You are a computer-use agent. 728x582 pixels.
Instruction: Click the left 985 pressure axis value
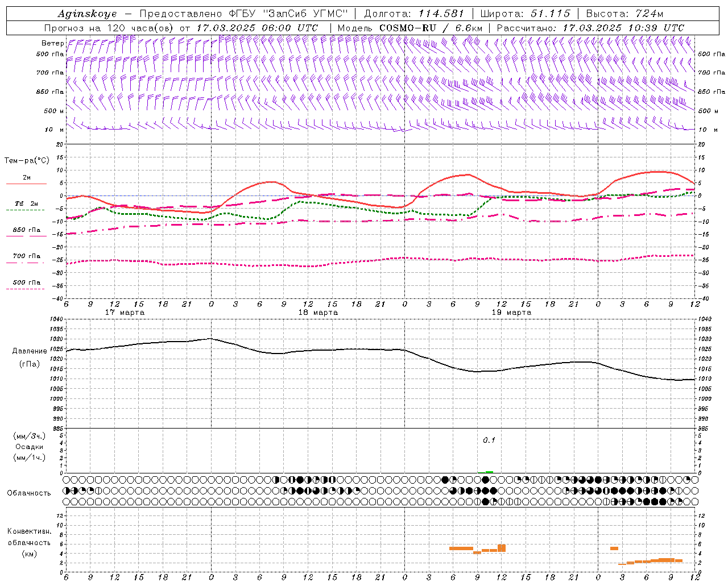pos(57,429)
